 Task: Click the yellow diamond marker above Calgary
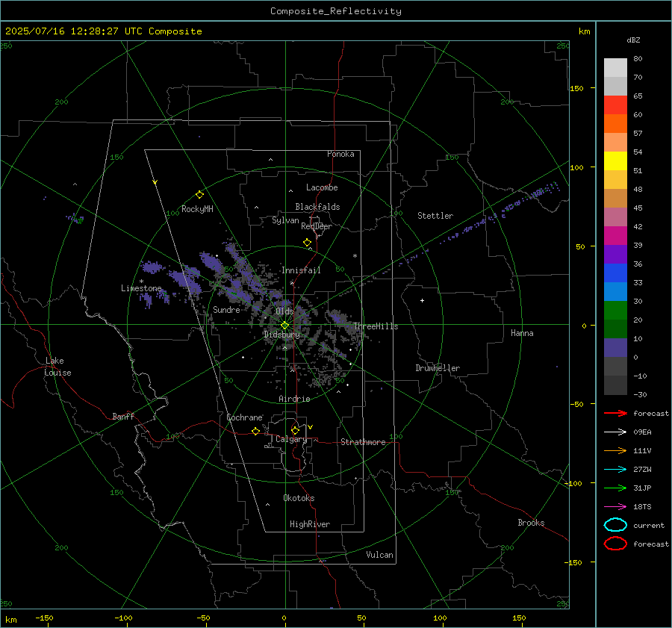[295, 430]
